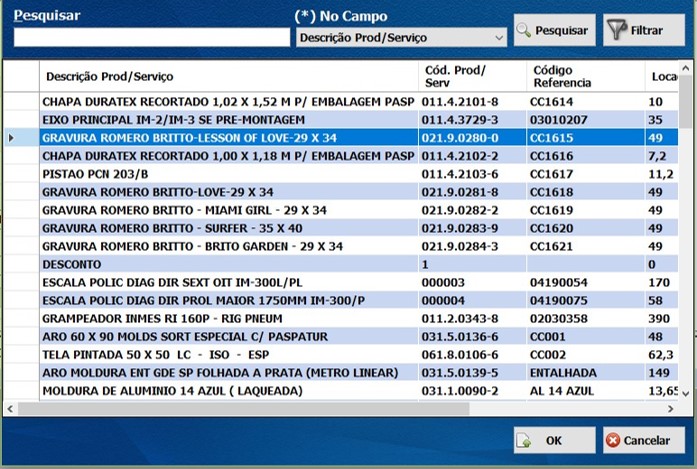This screenshot has width=697, height=469.
Task: Click product code 021.9.0283-9
Action: [x=460, y=228]
